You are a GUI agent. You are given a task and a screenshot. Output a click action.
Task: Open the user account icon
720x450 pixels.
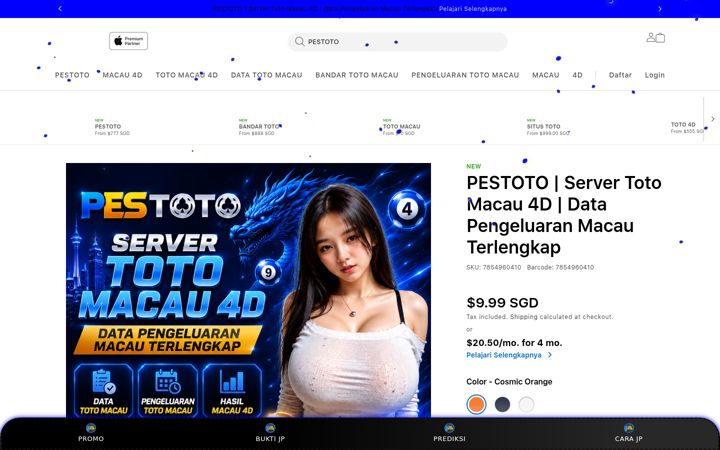[651, 37]
